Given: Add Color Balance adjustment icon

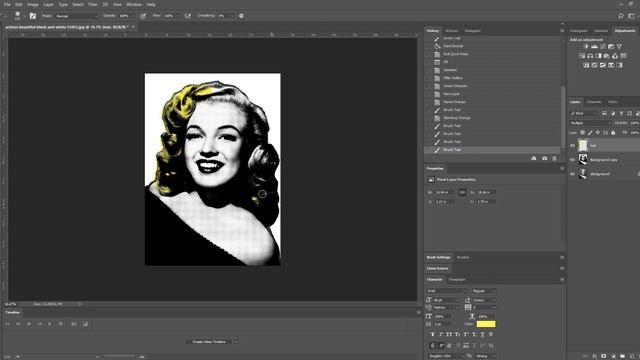Looking at the screenshot, I should tap(590, 56).
